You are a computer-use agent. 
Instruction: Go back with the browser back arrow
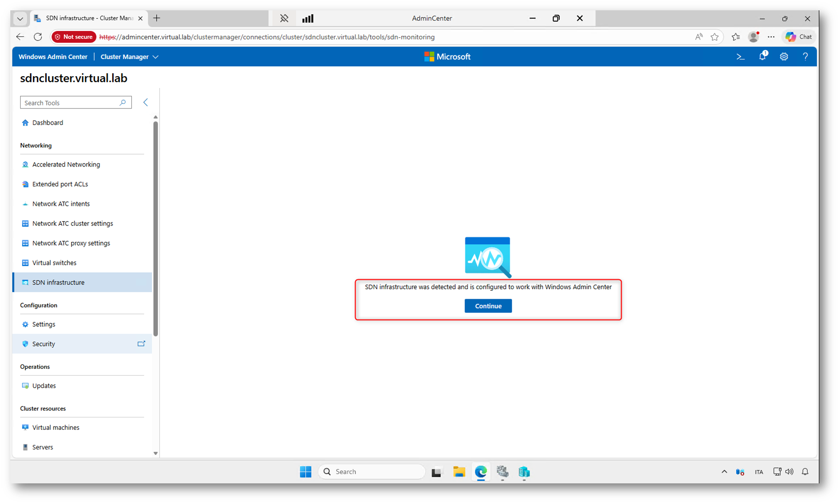pyautogui.click(x=20, y=37)
